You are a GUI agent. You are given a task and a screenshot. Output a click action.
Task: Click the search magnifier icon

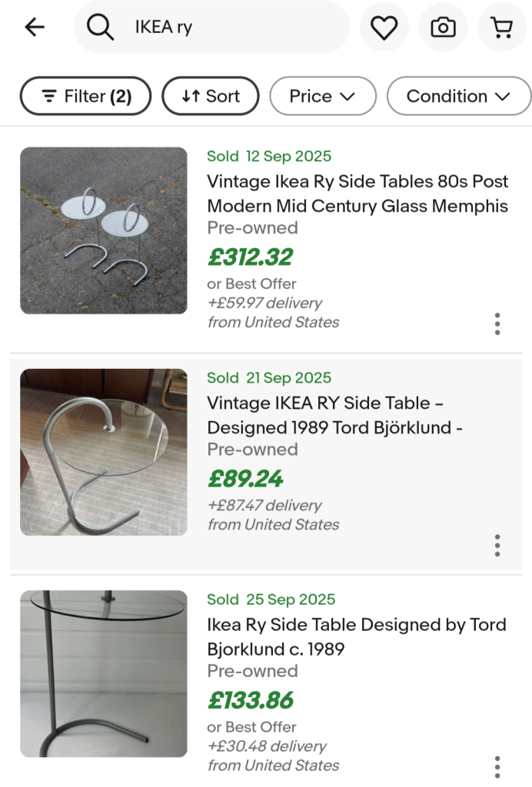pos(100,28)
